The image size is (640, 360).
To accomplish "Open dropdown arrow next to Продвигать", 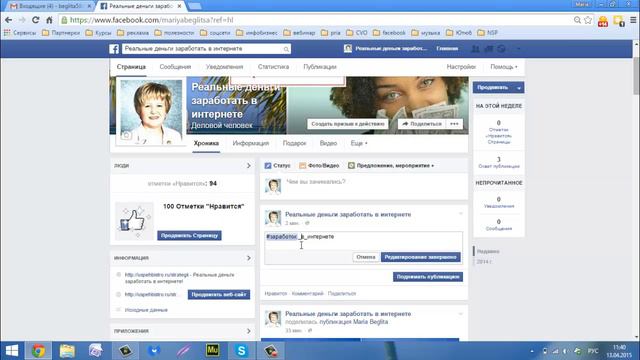I will click(x=519, y=87).
